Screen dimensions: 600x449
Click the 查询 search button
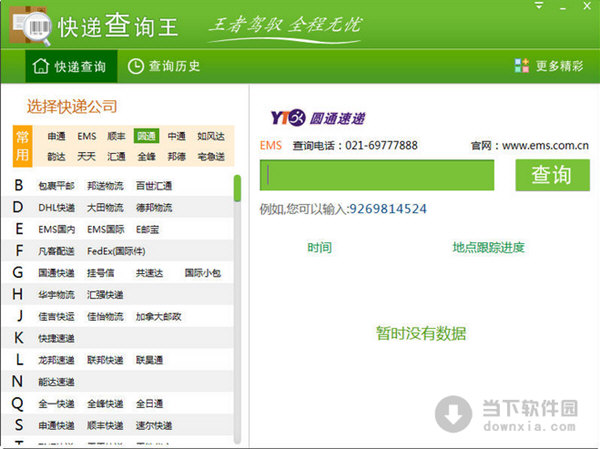(x=552, y=175)
